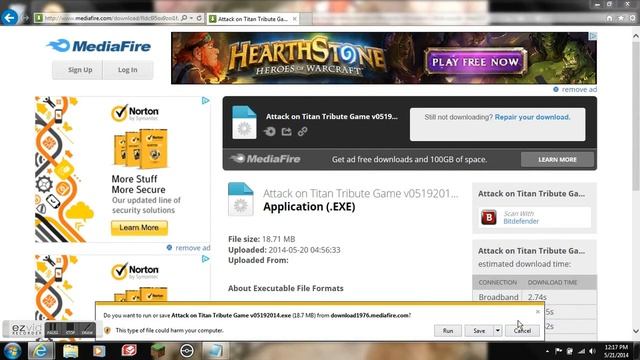Click the vertical scrollbar thumb
Image resolution: width=640 pixels, height=360 pixels.
point(636,116)
